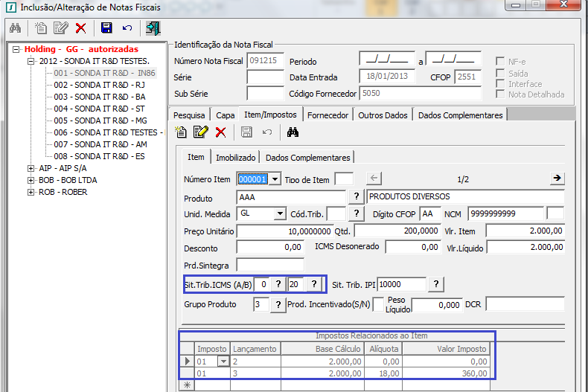This screenshot has height=392, width=588.
Task: Click the red X delete icon in main toolbar
Action: pos(80,28)
